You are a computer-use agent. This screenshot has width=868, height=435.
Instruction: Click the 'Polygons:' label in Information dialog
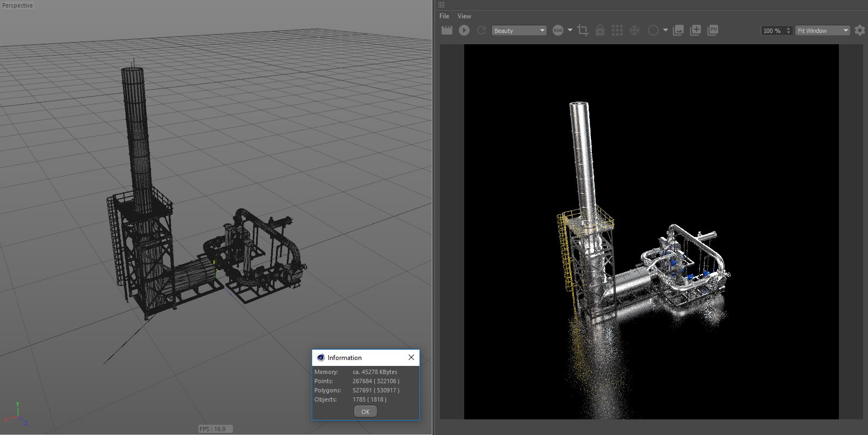pyautogui.click(x=328, y=390)
